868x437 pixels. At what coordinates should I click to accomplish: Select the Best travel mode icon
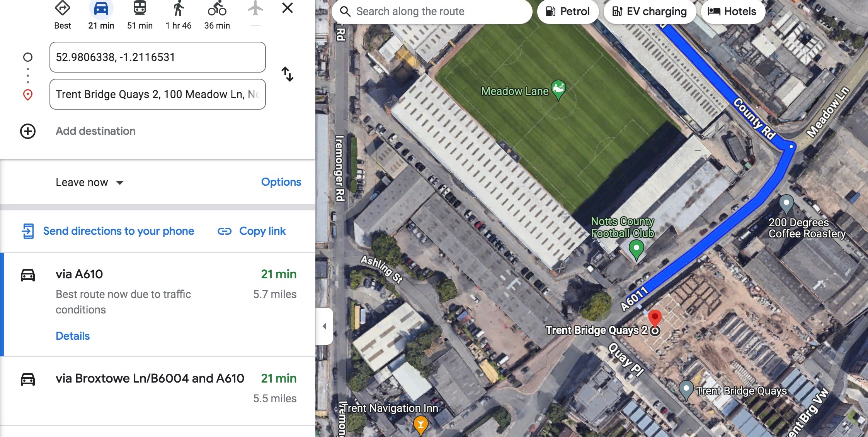click(x=62, y=8)
